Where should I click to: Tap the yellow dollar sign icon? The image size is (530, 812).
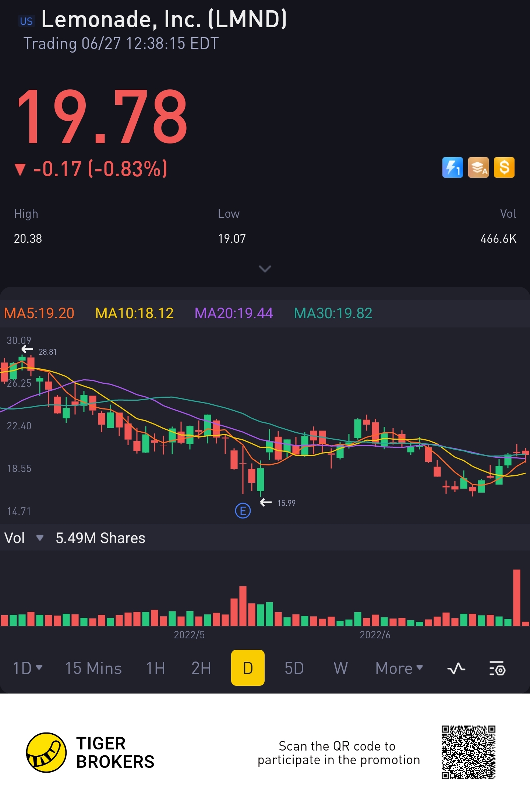pos(504,168)
